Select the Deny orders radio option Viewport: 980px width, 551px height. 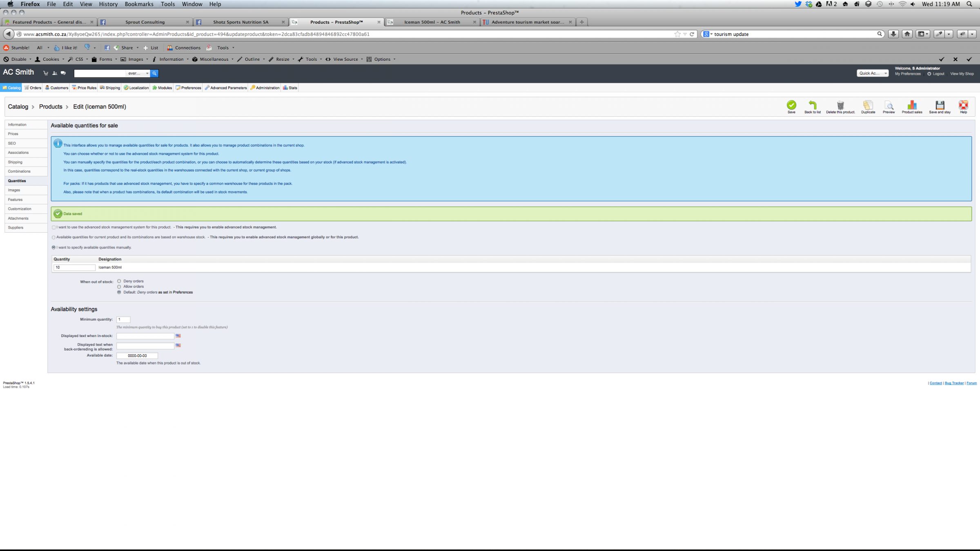click(x=119, y=281)
